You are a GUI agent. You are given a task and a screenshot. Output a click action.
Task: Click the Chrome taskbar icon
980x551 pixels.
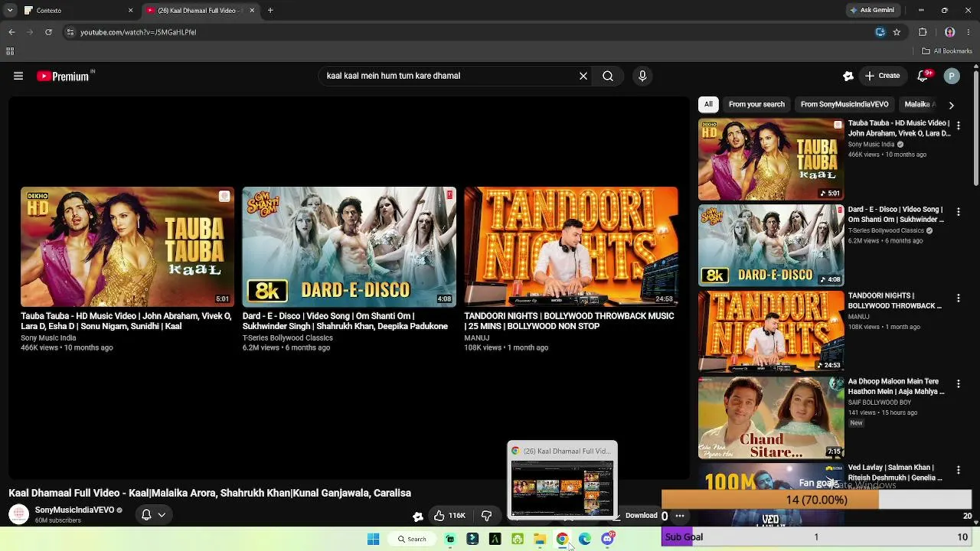(562, 539)
